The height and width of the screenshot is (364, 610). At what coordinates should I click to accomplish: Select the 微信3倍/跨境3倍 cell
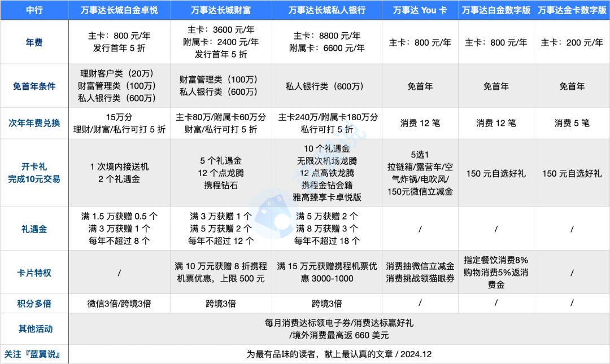pyautogui.click(x=119, y=303)
